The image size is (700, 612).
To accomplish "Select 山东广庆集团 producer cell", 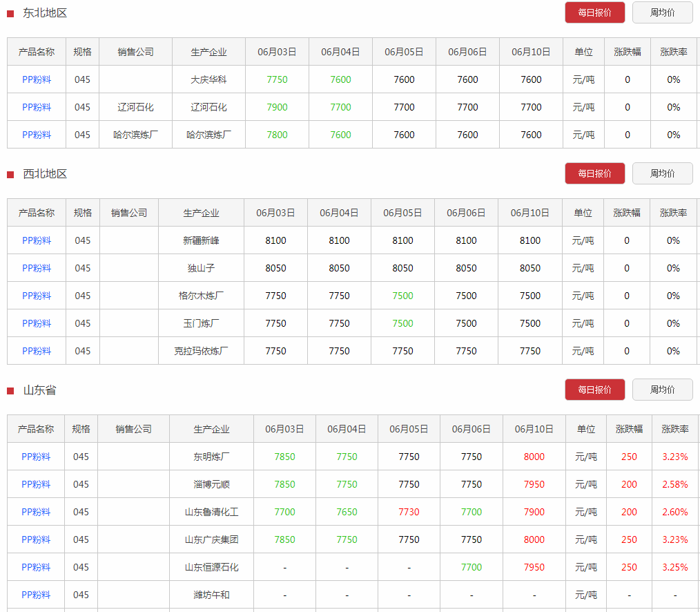I will (x=211, y=539).
